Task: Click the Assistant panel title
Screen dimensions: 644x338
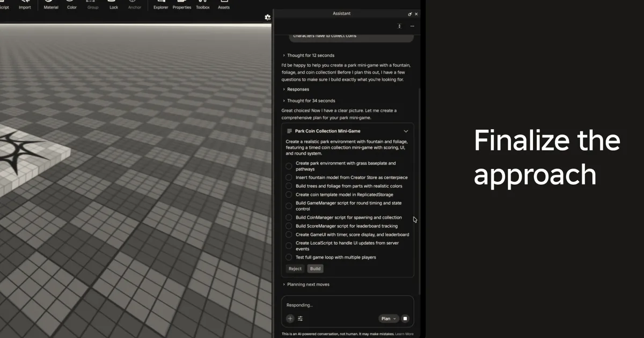Action: [x=342, y=13]
